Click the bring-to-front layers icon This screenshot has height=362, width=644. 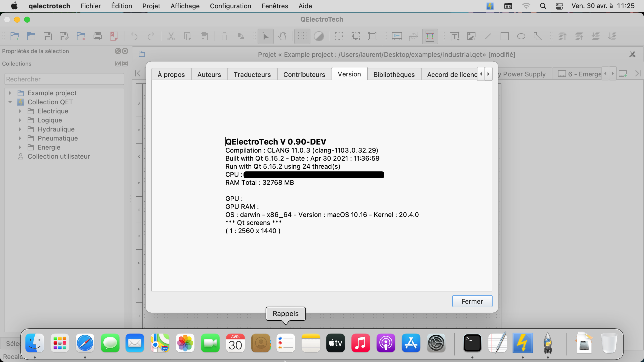(562, 37)
